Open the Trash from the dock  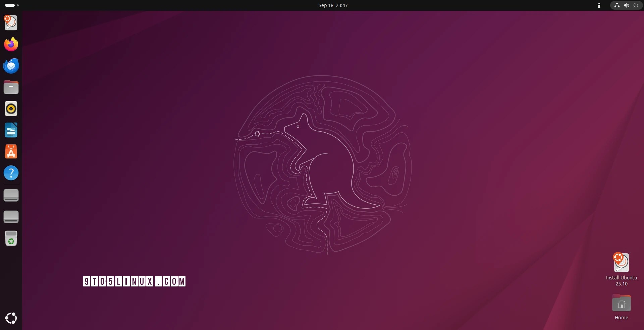click(11, 238)
